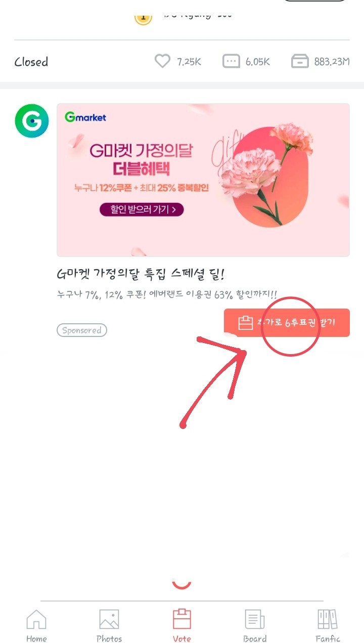Open the Gmarket round profile logo
The width and height of the screenshot is (364, 643).
click(x=32, y=121)
